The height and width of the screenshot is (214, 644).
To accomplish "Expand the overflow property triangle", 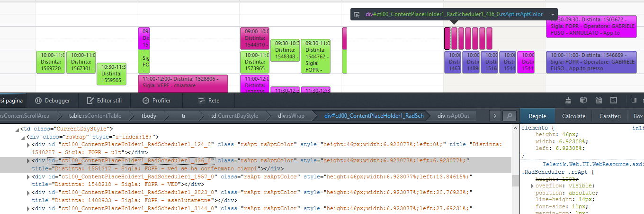I will (532, 186).
